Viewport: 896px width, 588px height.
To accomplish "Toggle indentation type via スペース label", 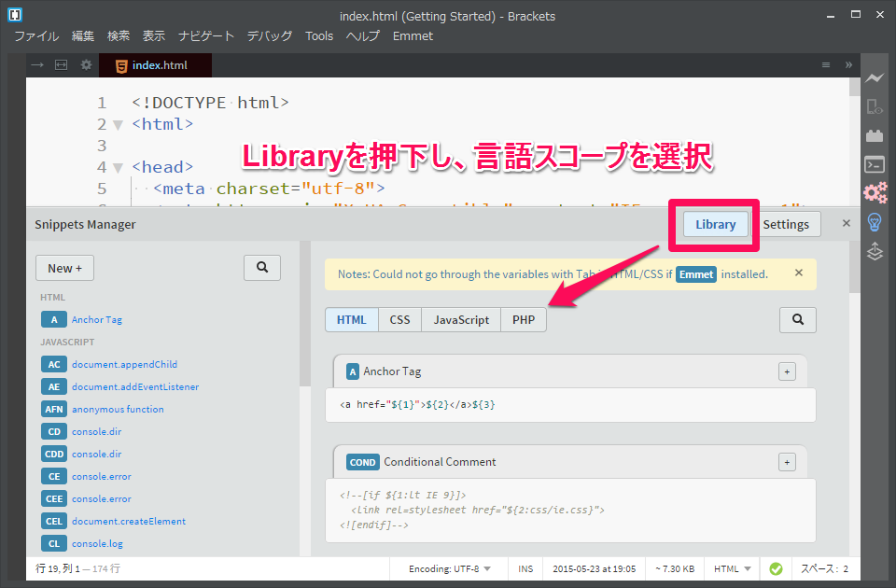I will coord(819,568).
